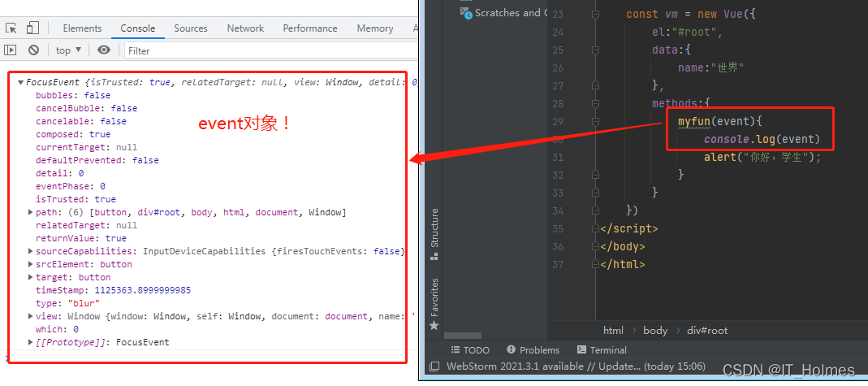Click the relatedTarget: null property row

86,225
